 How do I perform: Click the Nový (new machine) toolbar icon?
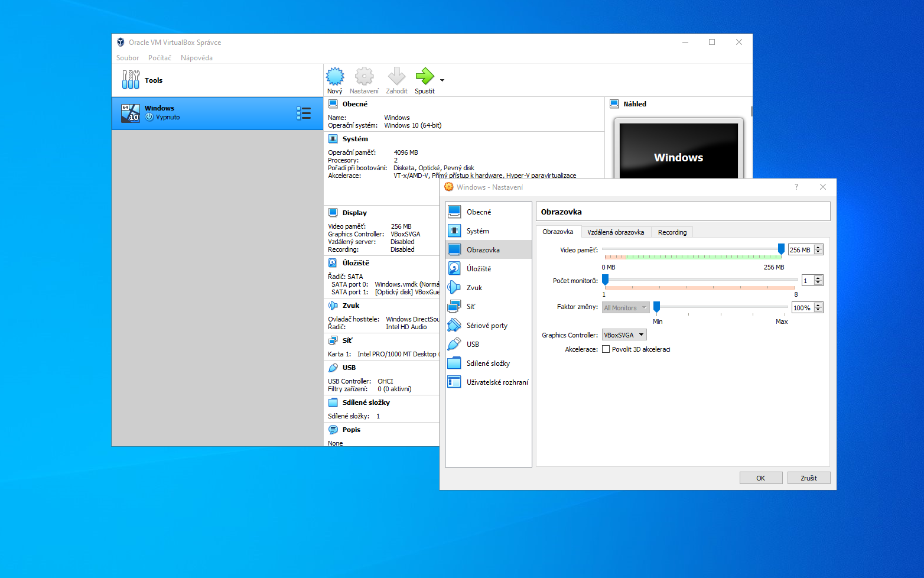tap(335, 76)
